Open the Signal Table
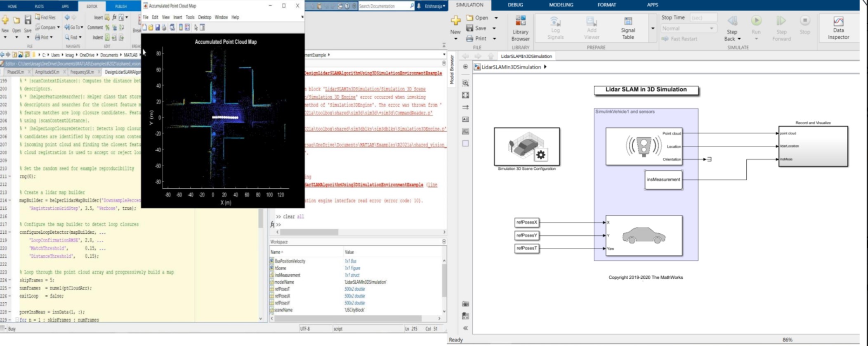 click(628, 28)
